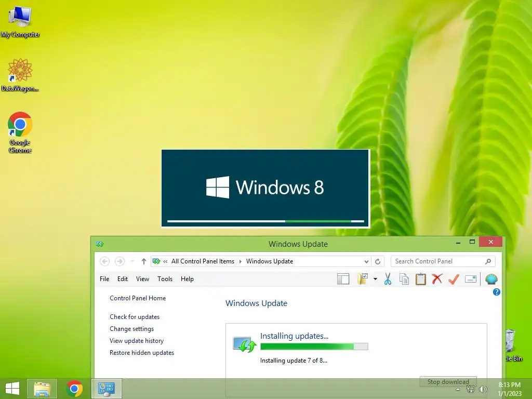Click the red Delete X icon
The height and width of the screenshot is (399, 532).
(437, 279)
